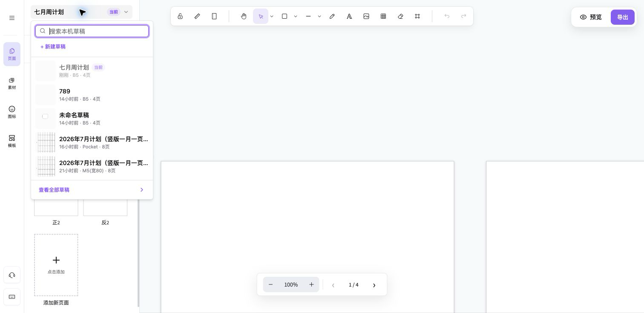Click the zoom out minus button
The width and height of the screenshot is (644, 313).
click(270, 284)
